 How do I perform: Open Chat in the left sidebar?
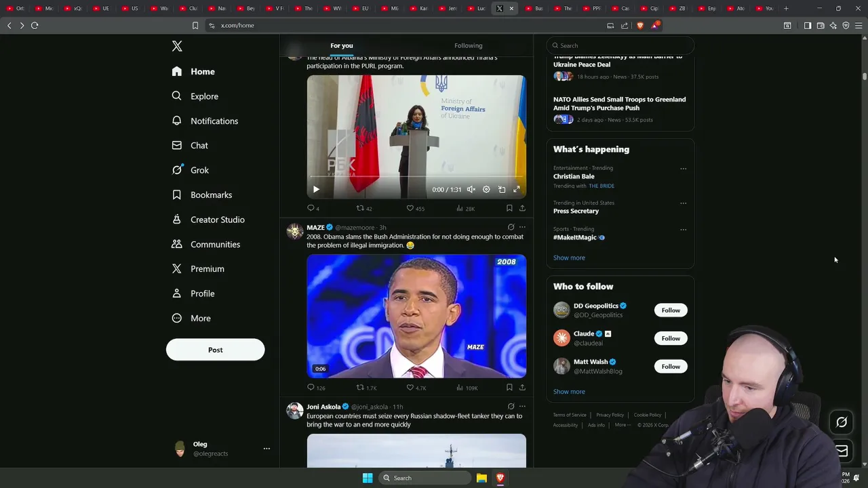pyautogui.click(x=190, y=146)
